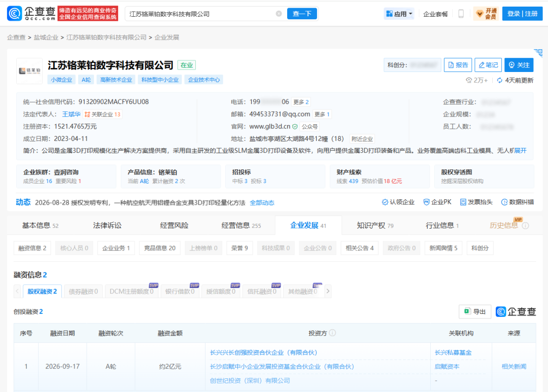548x392 pixels.
Task: Click the Qcc.com logo icon
Action: (14, 13)
